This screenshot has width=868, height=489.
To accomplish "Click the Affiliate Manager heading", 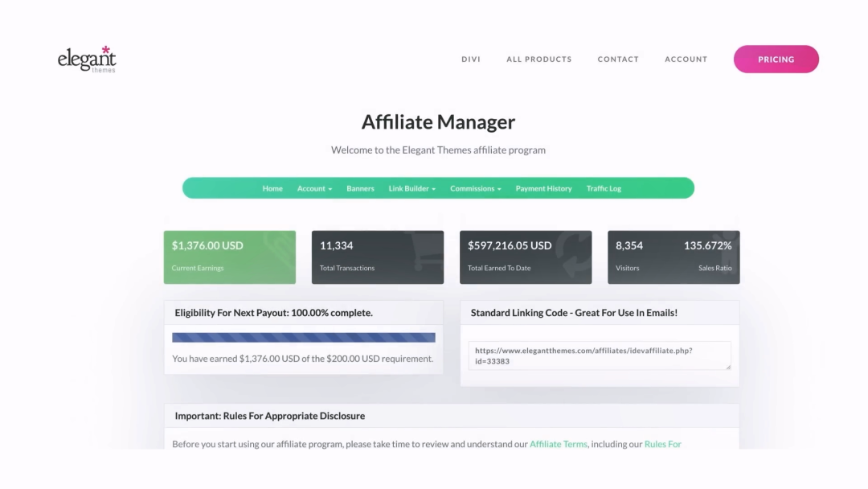I will click(x=439, y=121).
